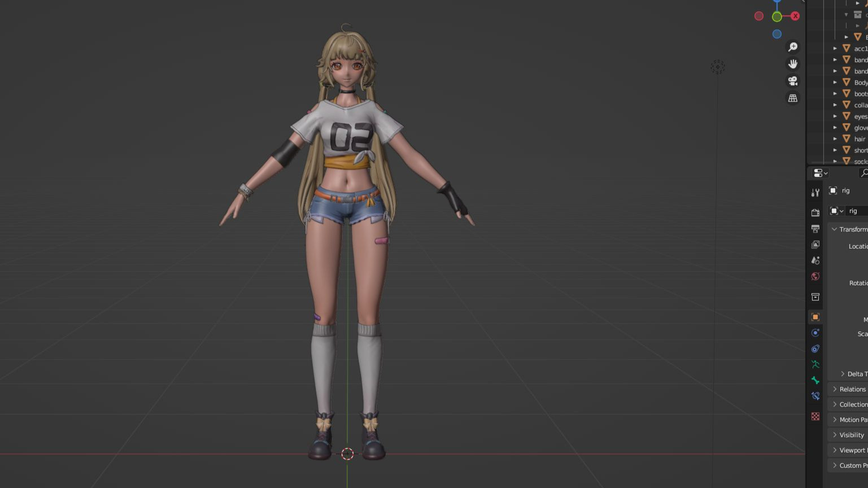Click the zoom viewport magnifier icon

(793, 47)
